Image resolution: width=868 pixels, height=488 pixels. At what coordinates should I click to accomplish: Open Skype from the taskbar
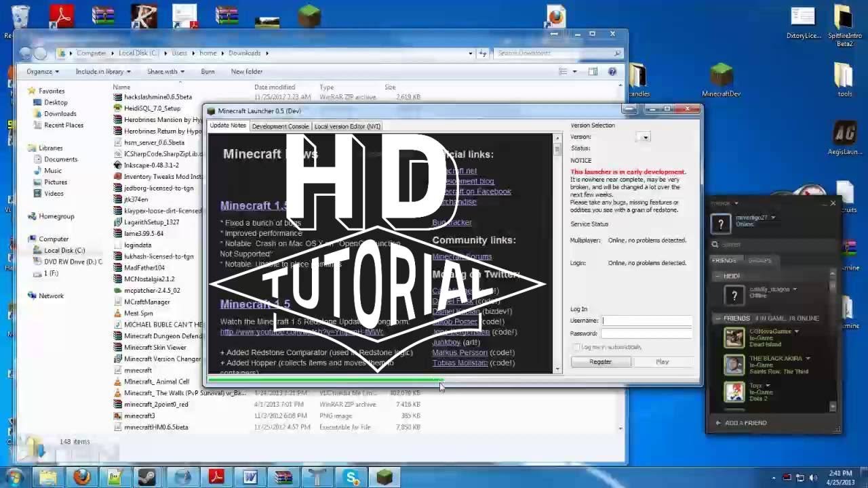(351, 477)
